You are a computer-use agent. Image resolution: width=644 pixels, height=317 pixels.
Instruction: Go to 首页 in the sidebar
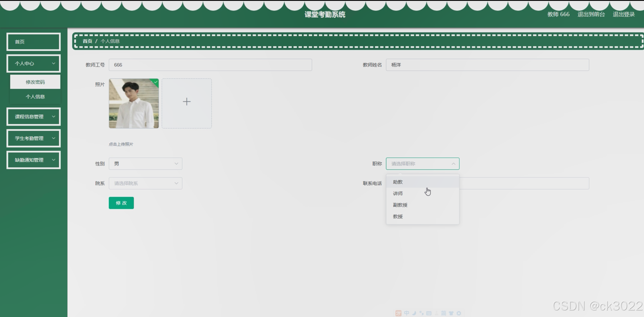[34, 42]
